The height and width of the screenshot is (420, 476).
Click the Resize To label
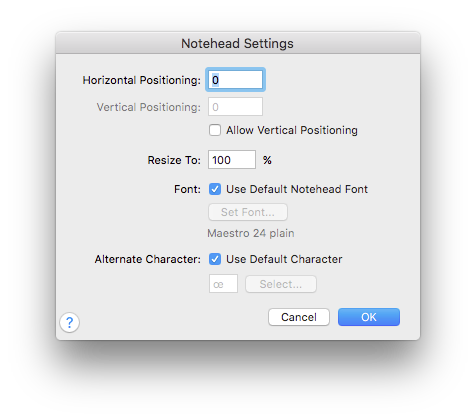pos(174,160)
